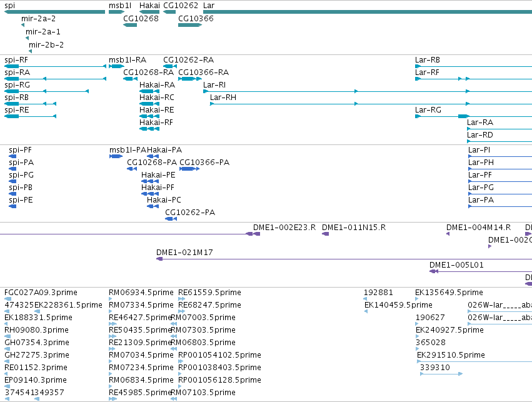The width and height of the screenshot is (532, 402).
Task: Click the Lar-RG transcript label
Action: (428, 110)
